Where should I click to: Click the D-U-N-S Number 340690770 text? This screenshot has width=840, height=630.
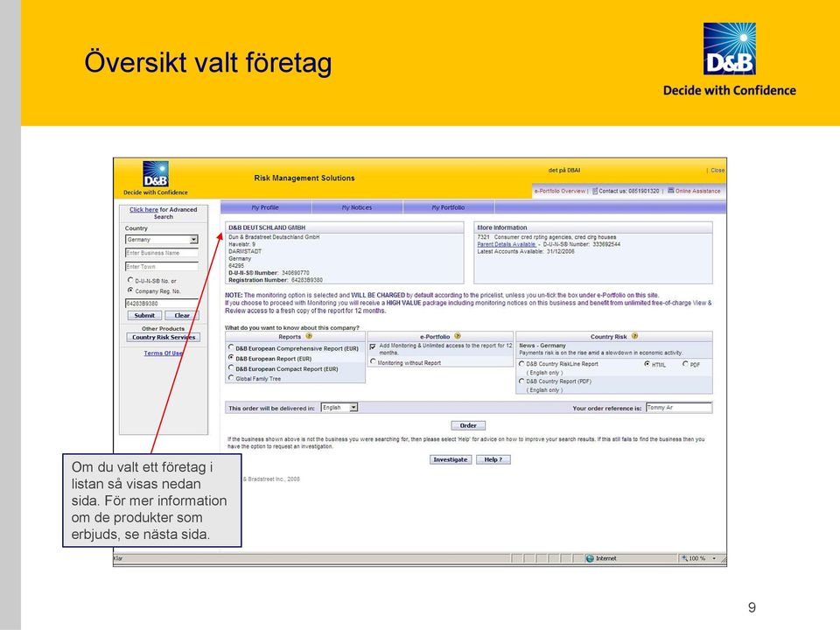[x=269, y=273]
